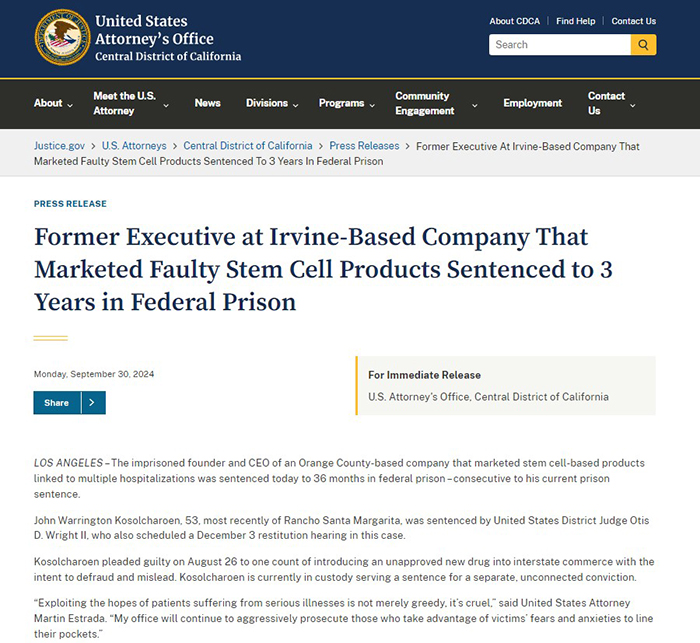700x643 pixels.
Task: Expand the Meet the U.S. Attorney dropdown
Action: click(x=166, y=105)
